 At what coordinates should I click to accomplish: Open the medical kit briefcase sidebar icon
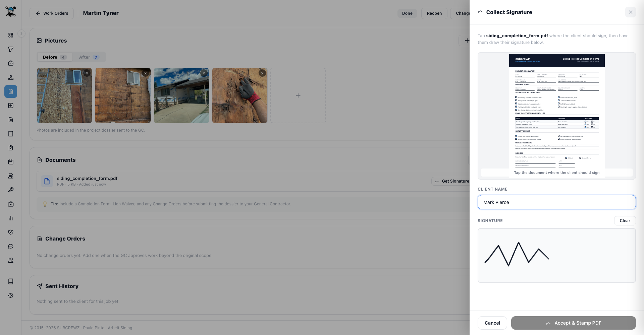11,204
